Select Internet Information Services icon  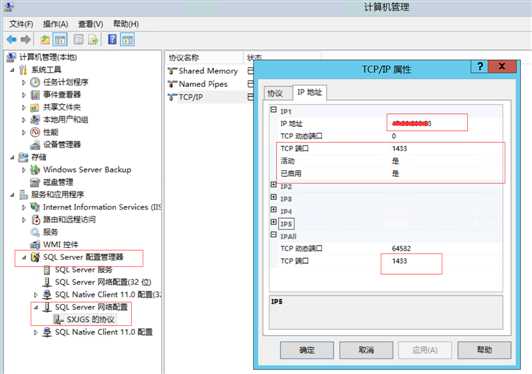pyautogui.click(x=35, y=207)
